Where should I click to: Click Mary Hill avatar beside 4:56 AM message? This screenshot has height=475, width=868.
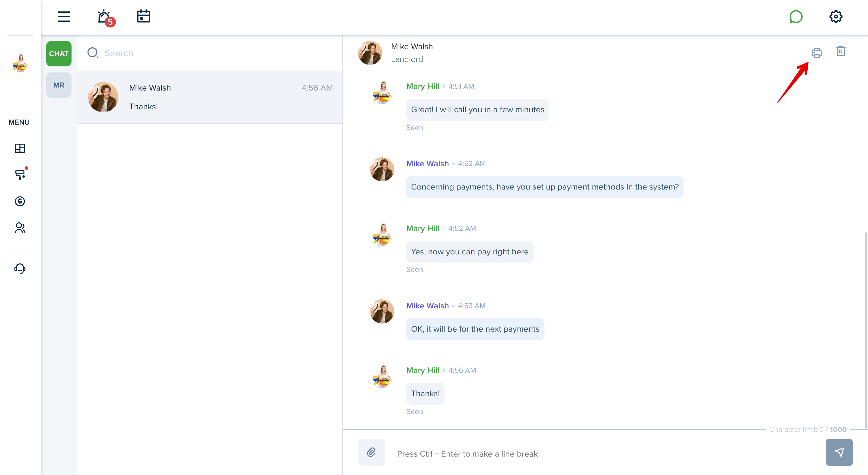[x=382, y=376]
